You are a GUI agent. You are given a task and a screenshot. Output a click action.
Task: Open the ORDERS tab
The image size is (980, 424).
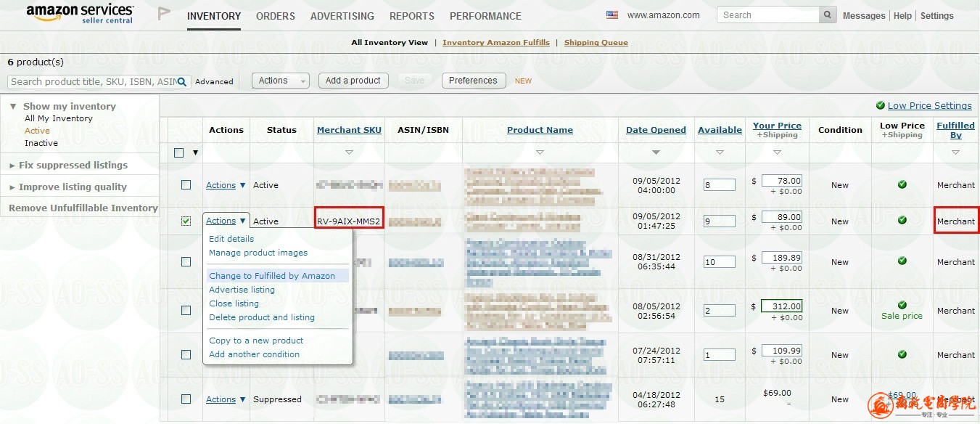point(276,16)
